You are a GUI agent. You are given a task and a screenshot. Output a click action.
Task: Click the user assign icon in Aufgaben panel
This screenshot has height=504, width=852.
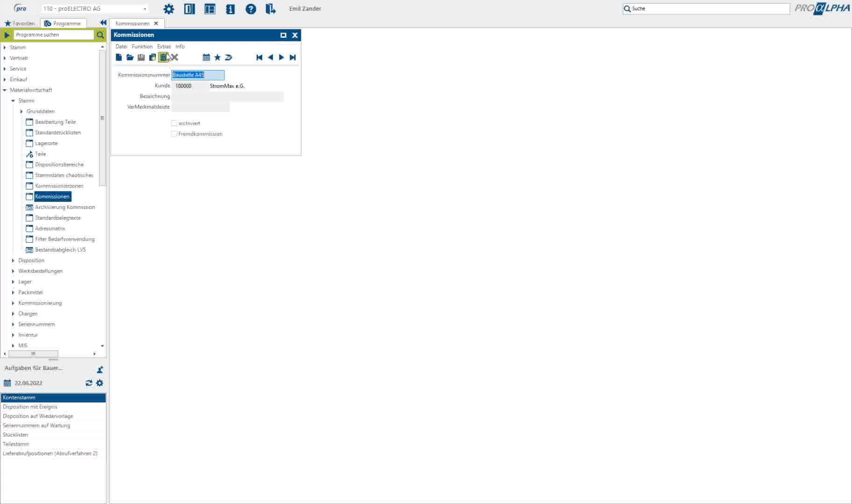tap(100, 370)
